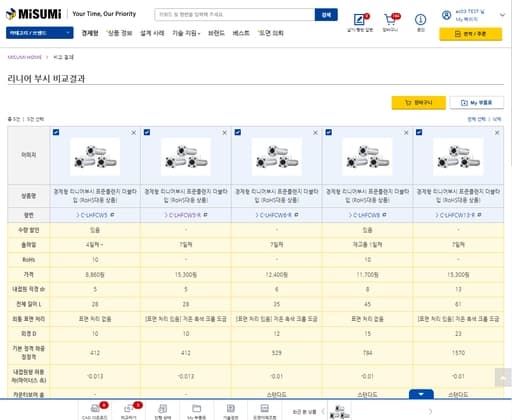The image size is (512, 420).
Task: Toggle checkbox for C-LHFCW5 column
Action: (x=56, y=132)
